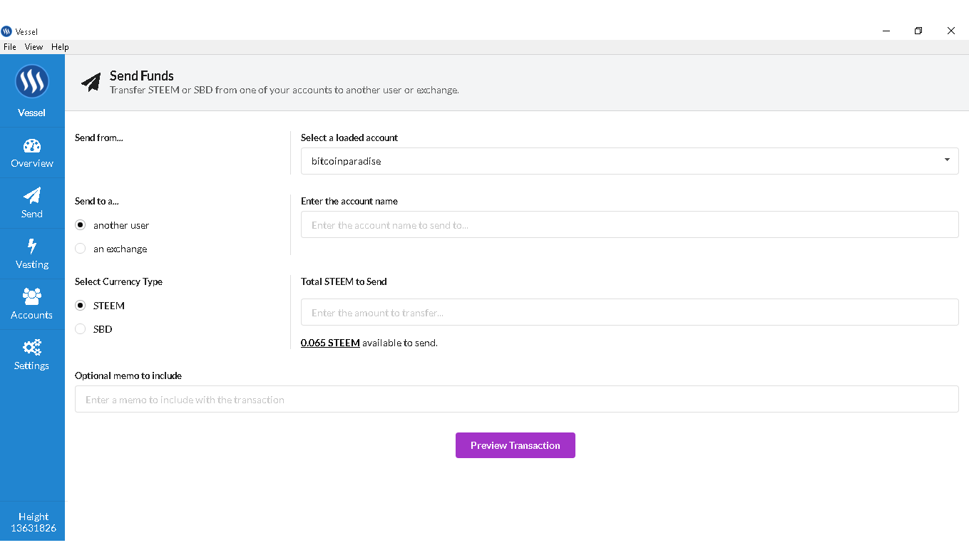
Task: Click the 'Select Currency Type' label
Action: click(x=118, y=281)
